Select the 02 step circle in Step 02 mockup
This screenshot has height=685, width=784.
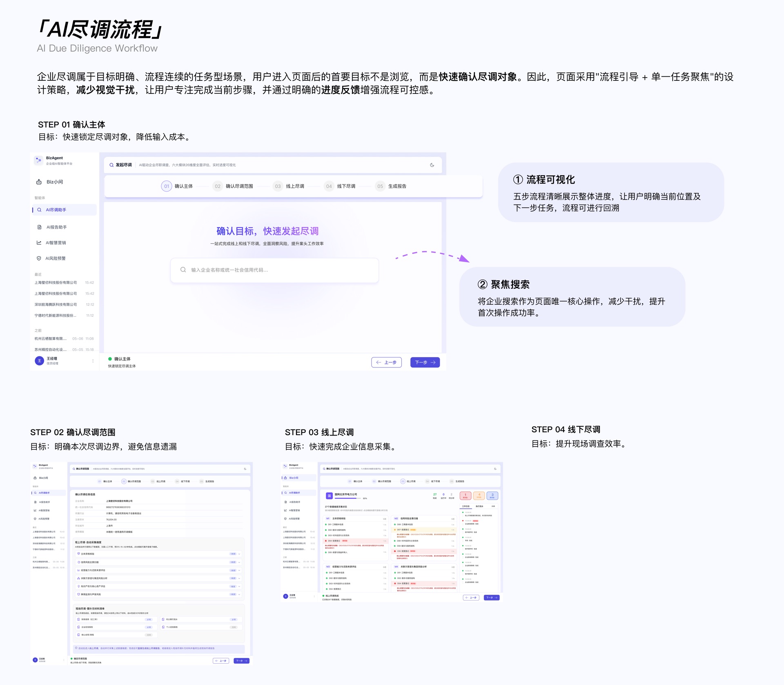(124, 482)
